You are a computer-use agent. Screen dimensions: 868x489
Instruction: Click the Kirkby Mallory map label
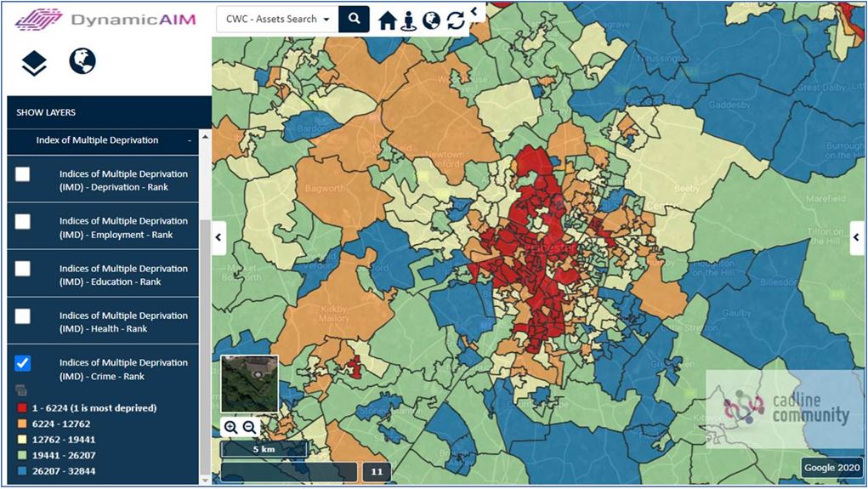tap(333, 314)
